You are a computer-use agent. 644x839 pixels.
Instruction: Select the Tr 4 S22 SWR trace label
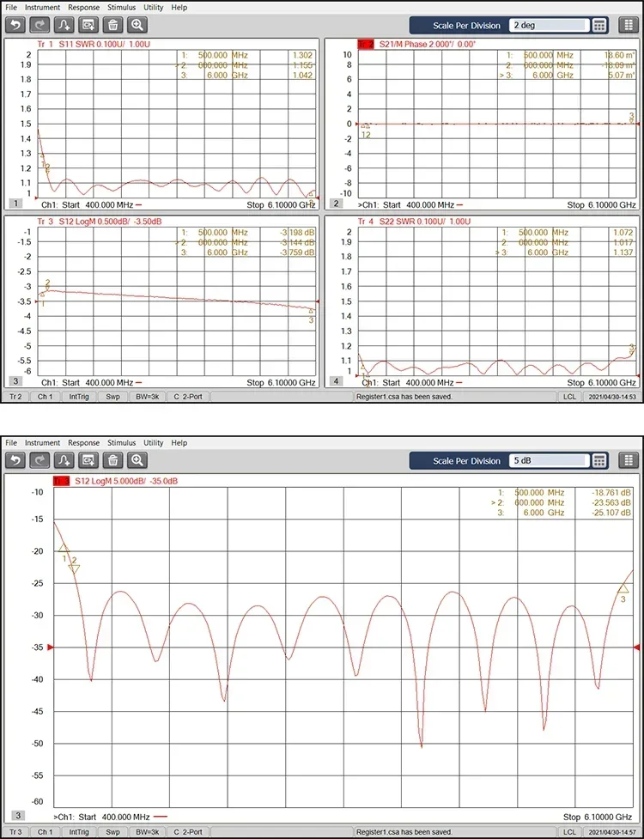(414, 222)
